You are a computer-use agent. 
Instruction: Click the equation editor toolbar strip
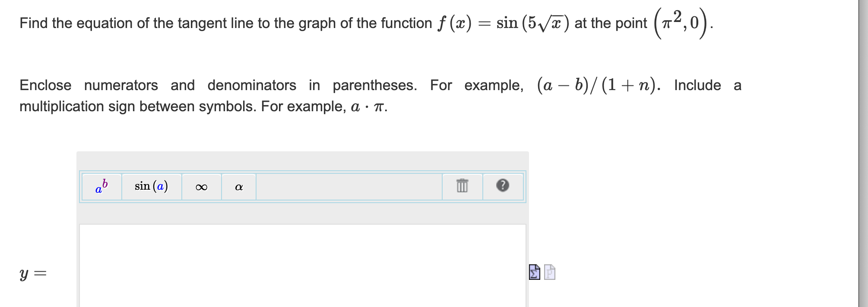click(x=345, y=186)
